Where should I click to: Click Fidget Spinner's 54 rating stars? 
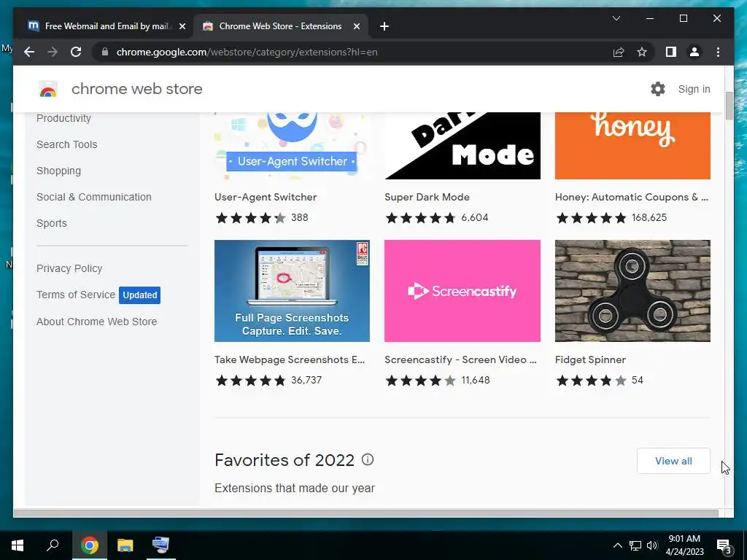coord(591,380)
